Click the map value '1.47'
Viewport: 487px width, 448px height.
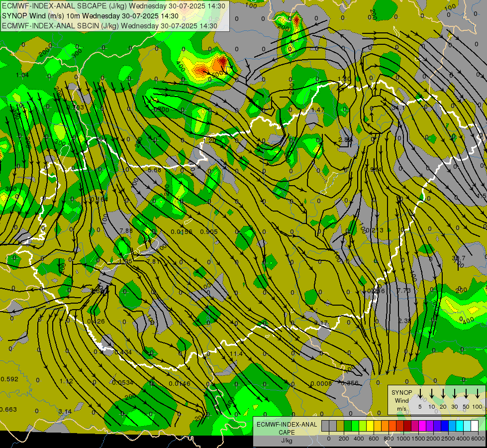(318, 110)
